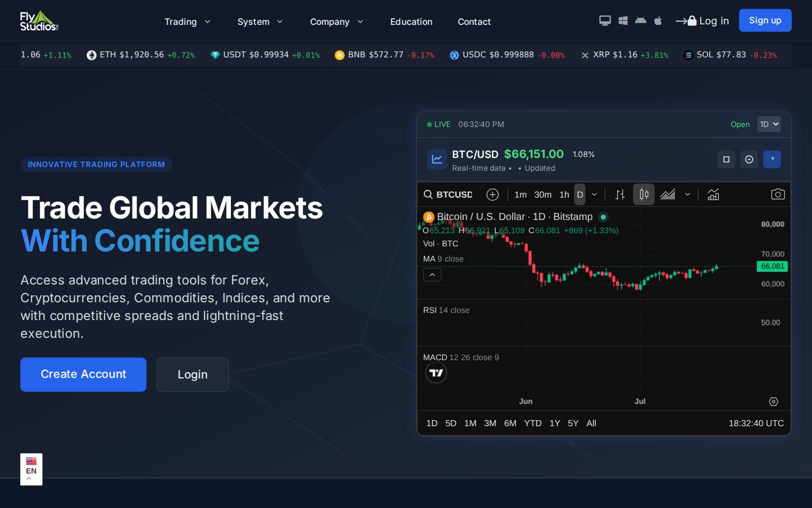Set chart range to 5D
The image size is (812, 508).
451,423
